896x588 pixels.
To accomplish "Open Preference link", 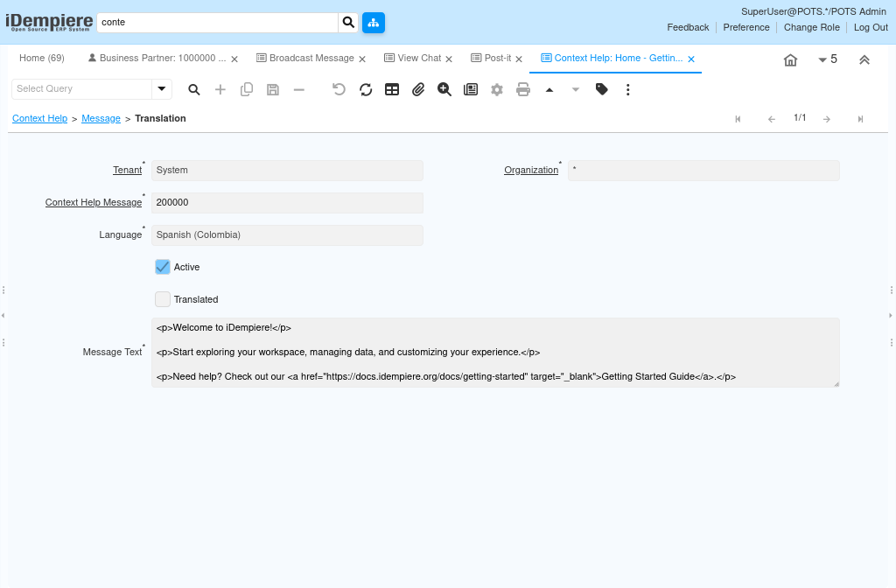I will 746,27.
